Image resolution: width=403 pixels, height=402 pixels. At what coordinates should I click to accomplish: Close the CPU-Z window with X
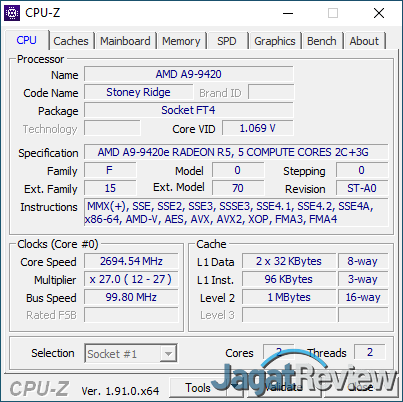pyautogui.click(x=379, y=13)
